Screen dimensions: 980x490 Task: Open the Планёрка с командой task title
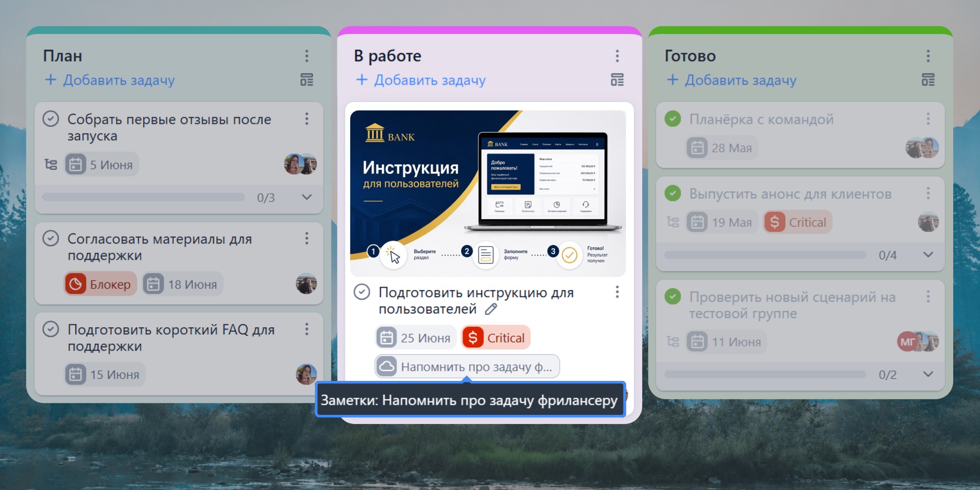(x=761, y=119)
